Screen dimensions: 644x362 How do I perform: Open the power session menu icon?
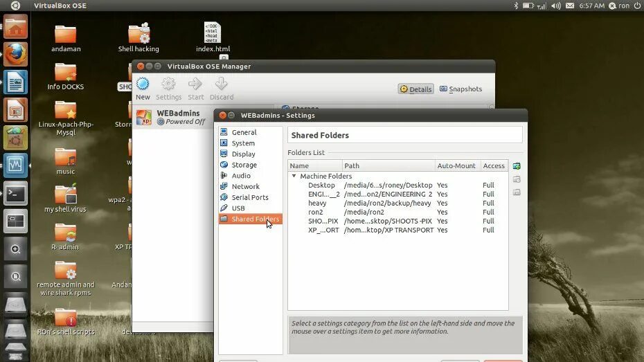[638, 6]
